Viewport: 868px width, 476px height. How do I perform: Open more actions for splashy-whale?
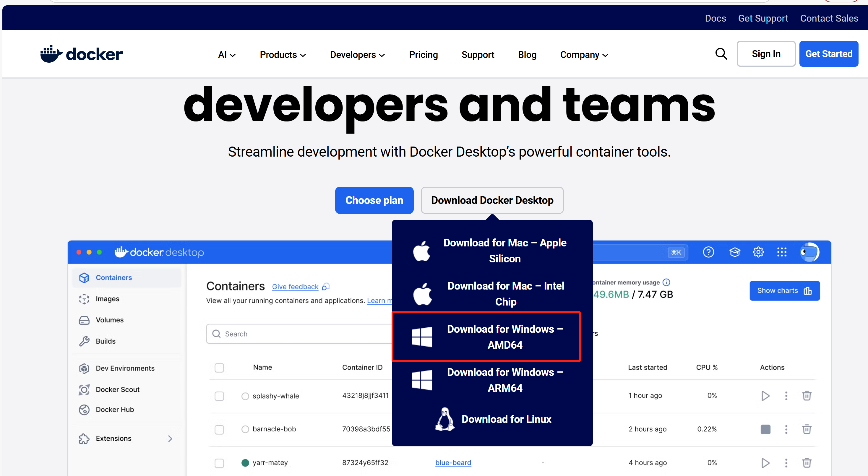786,396
